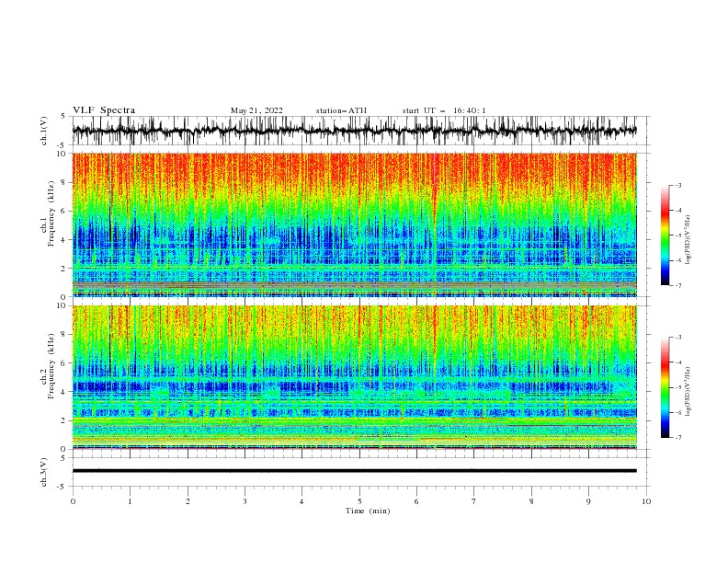Image resolution: width=728 pixels, height=563 pixels.
Task: Click the log(PSD) label beside ch.1 colorbar
Action: (x=688, y=240)
